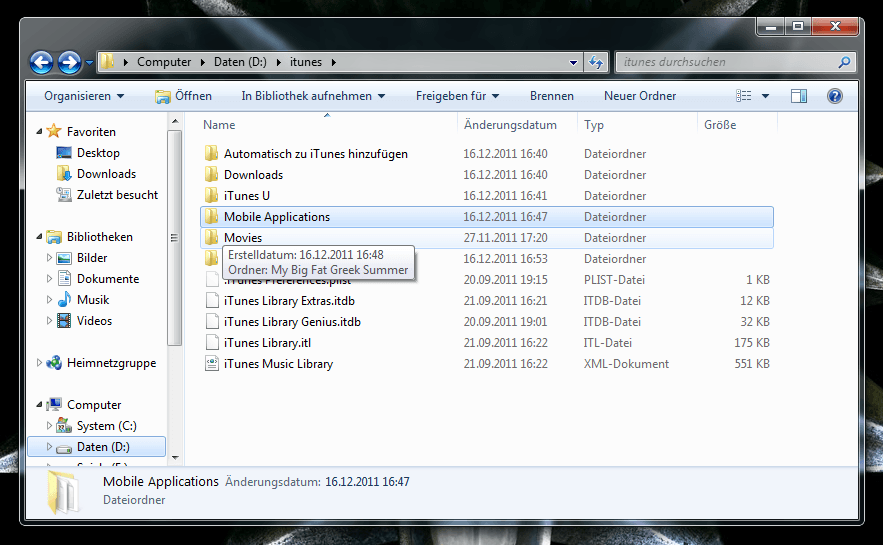This screenshot has width=883, height=545.
Task: Select the 'iTunes Library Genius.itdb' file
Action: tap(292, 321)
